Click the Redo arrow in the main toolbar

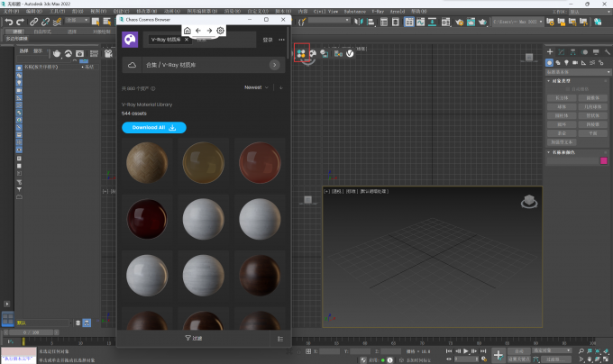click(x=20, y=22)
